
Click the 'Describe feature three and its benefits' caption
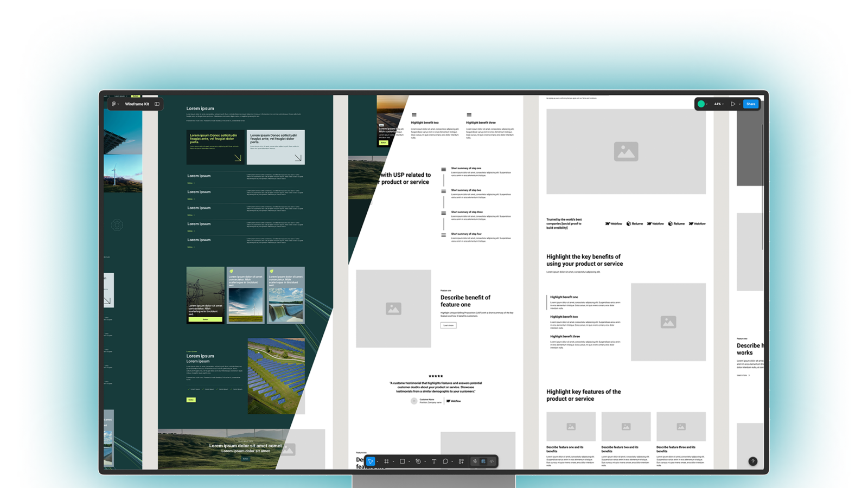point(675,449)
